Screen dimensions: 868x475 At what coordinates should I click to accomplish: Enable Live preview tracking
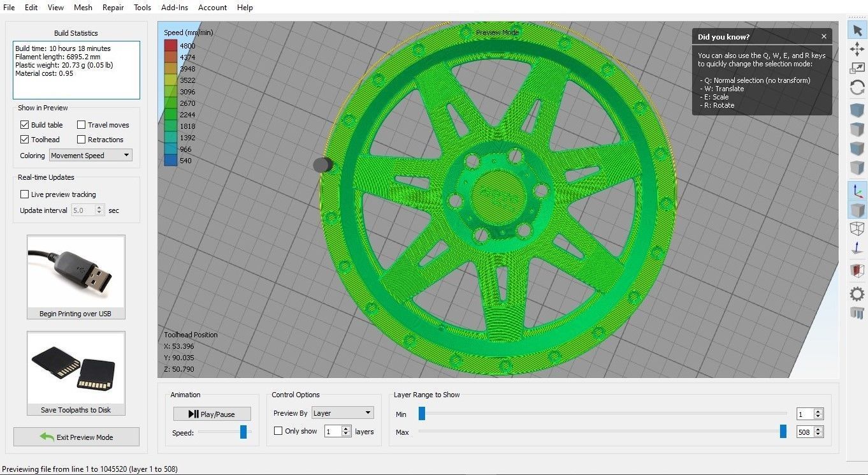pos(24,194)
